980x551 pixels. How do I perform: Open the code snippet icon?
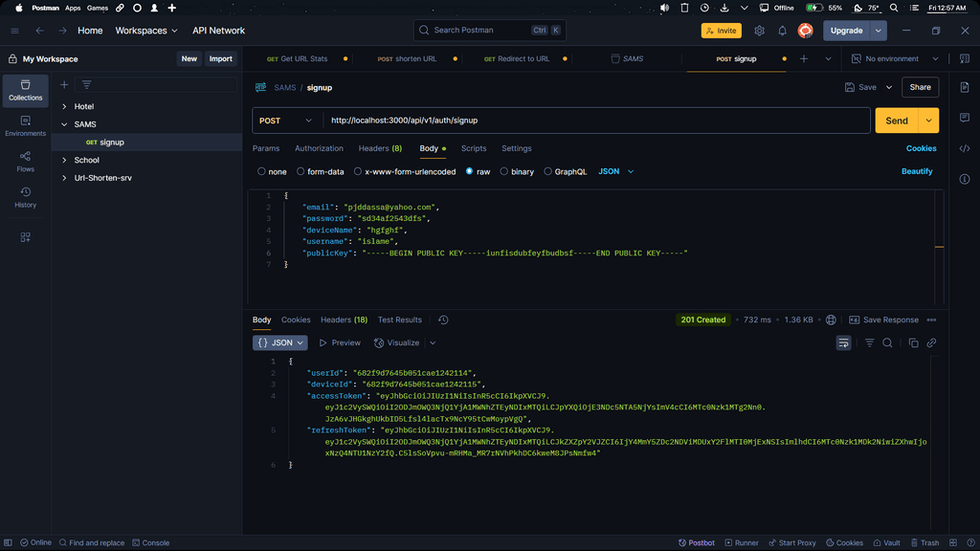point(965,148)
